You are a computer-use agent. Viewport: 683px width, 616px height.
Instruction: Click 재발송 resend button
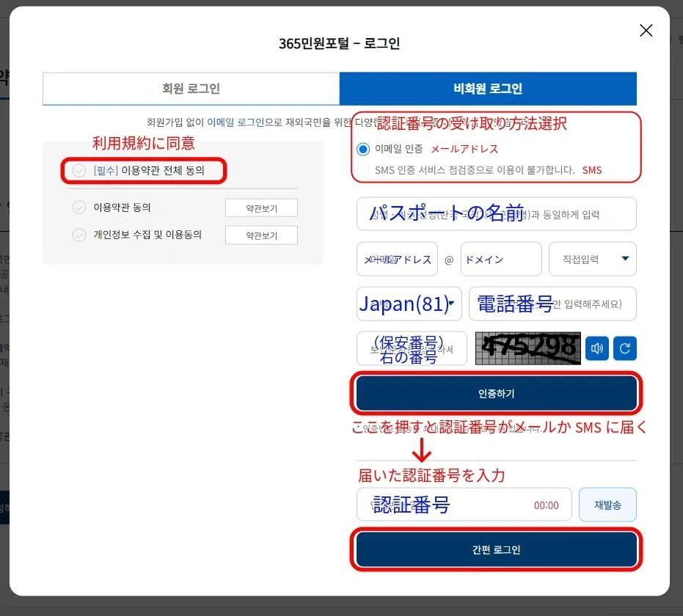point(607,505)
